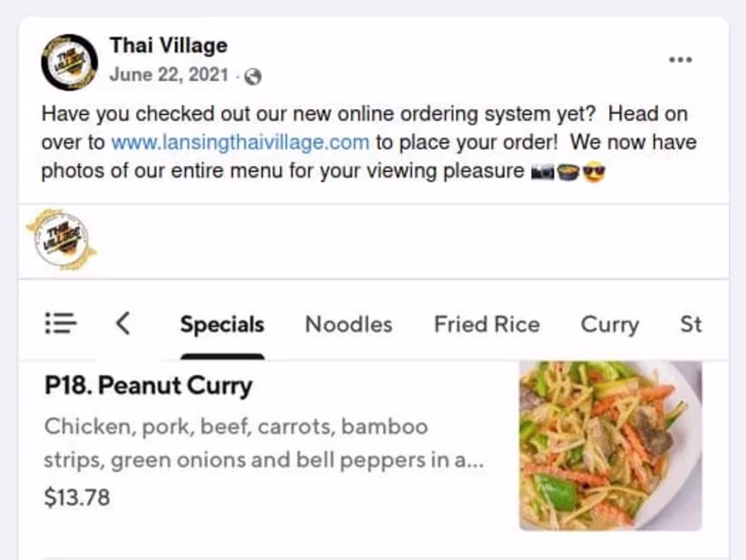This screenshot has height=560, width=746.
Task: Select the Specials tab
Action: pyautogui.click(x=222, y=325)
